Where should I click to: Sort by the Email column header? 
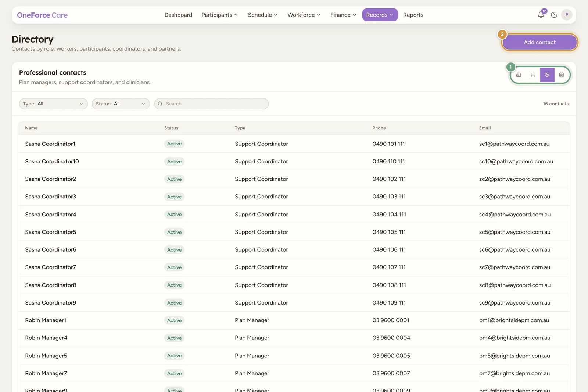click(485, 128)
